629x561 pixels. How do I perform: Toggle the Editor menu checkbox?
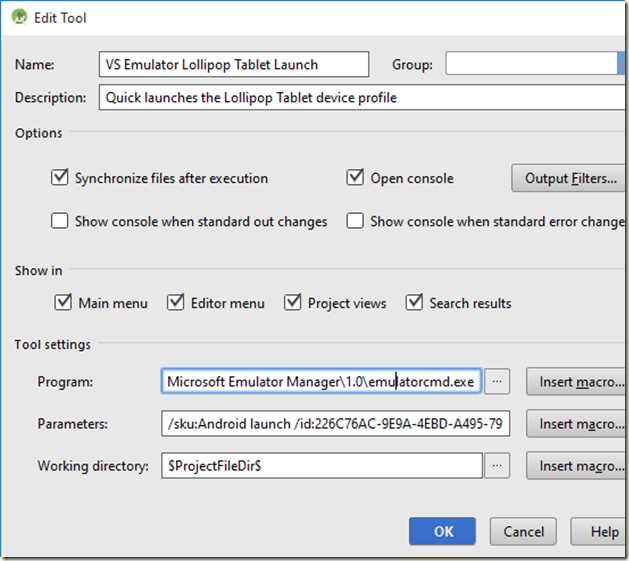tap(176, 302)
